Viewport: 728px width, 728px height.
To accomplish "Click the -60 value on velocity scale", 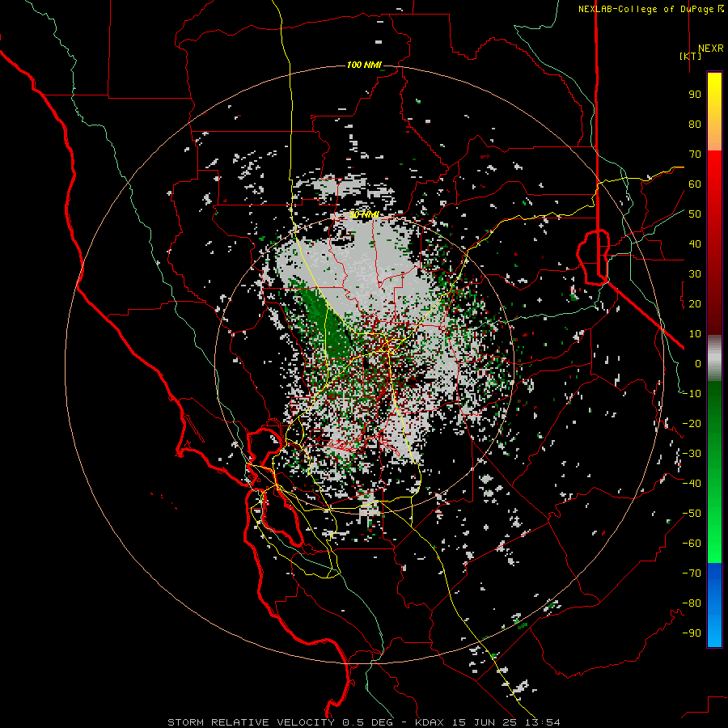I will tap(692, 544).
